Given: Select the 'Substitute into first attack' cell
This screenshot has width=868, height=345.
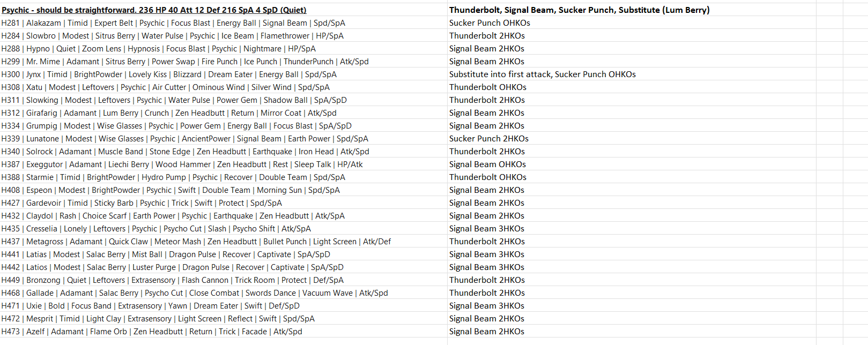Looking at the screenshot, I should [542, 74].
